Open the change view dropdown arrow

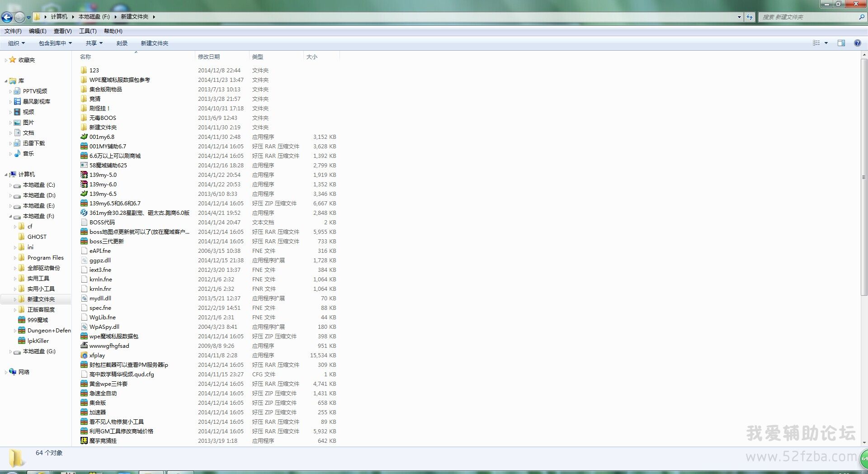point(826,43)
